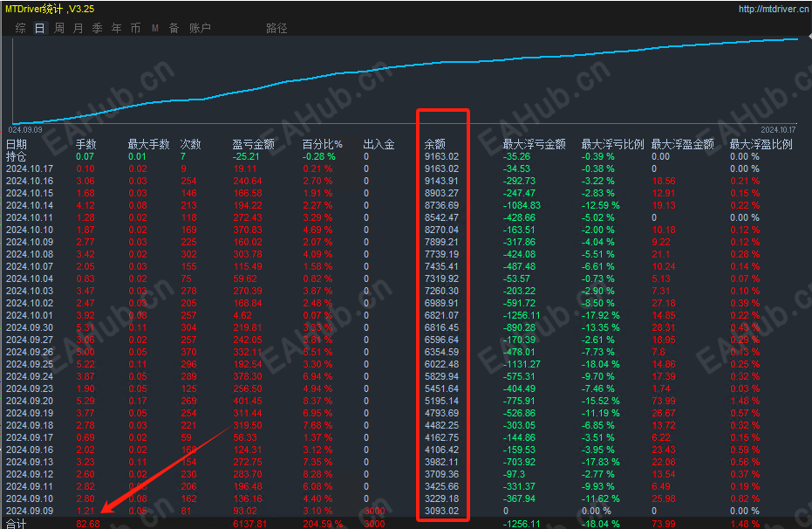Click the 82.68 total lots value
The image size is (812, 529).
click(x=88, y=524)
